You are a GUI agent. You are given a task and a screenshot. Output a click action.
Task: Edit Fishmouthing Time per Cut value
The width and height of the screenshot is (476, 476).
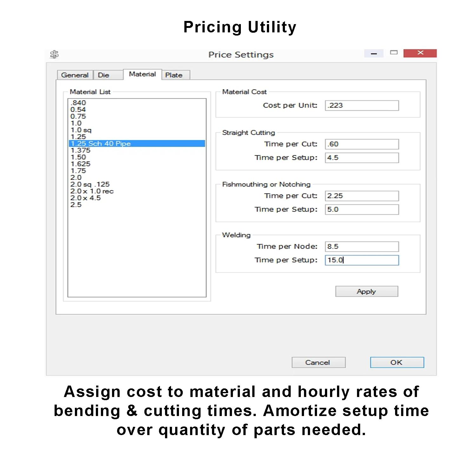tap(361, 195)
